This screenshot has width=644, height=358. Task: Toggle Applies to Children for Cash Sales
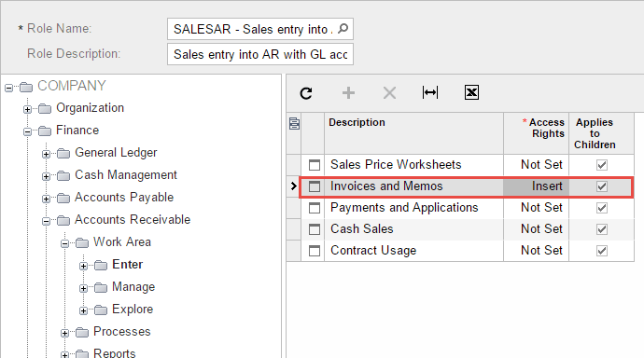(602, 229)
